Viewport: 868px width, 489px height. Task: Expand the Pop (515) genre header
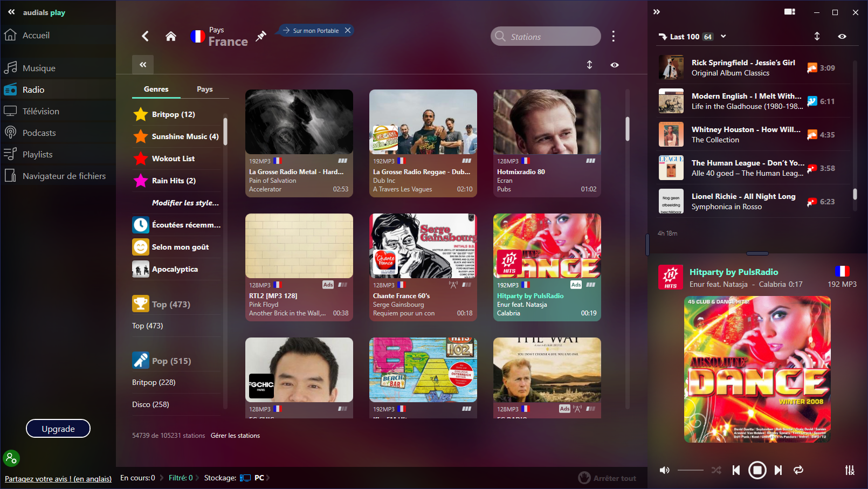pos(176,361)
